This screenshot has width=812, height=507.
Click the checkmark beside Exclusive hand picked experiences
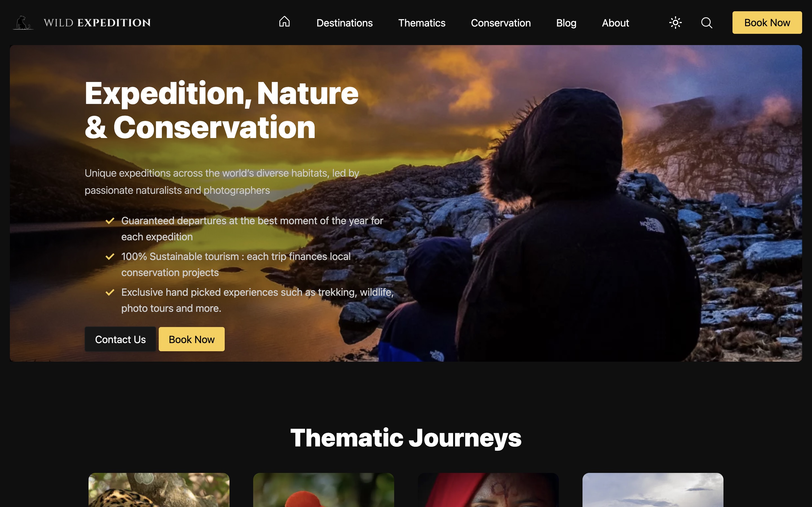click(110, 292)
